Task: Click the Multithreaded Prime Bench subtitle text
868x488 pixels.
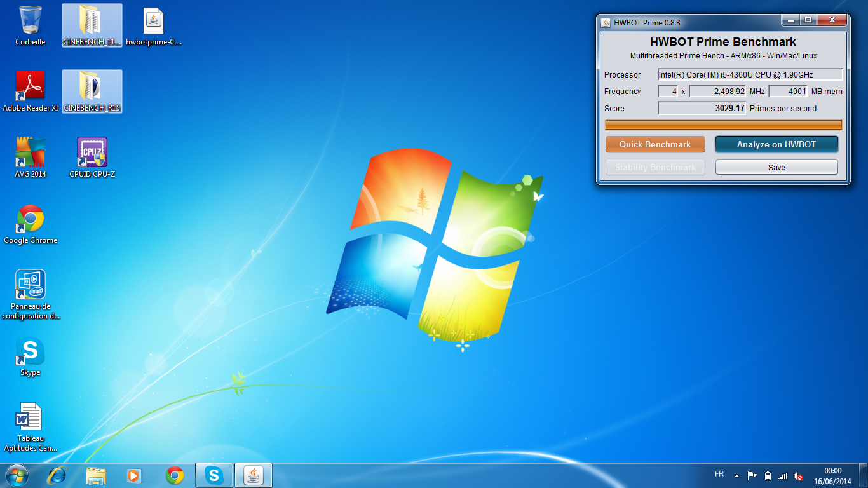Action: (x=723, y=56)
